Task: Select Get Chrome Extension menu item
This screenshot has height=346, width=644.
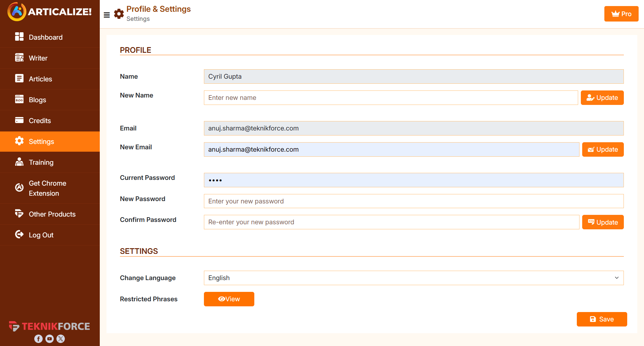Action: pos(47,188)
